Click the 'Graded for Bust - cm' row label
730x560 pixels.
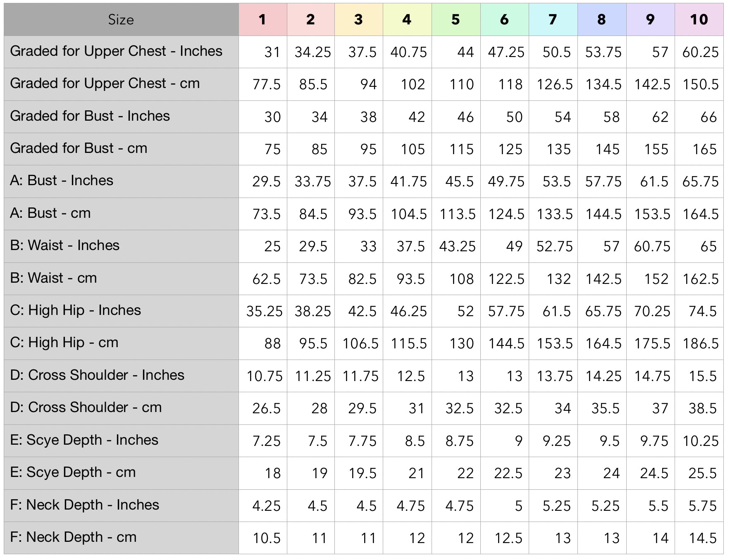point(79,148)
